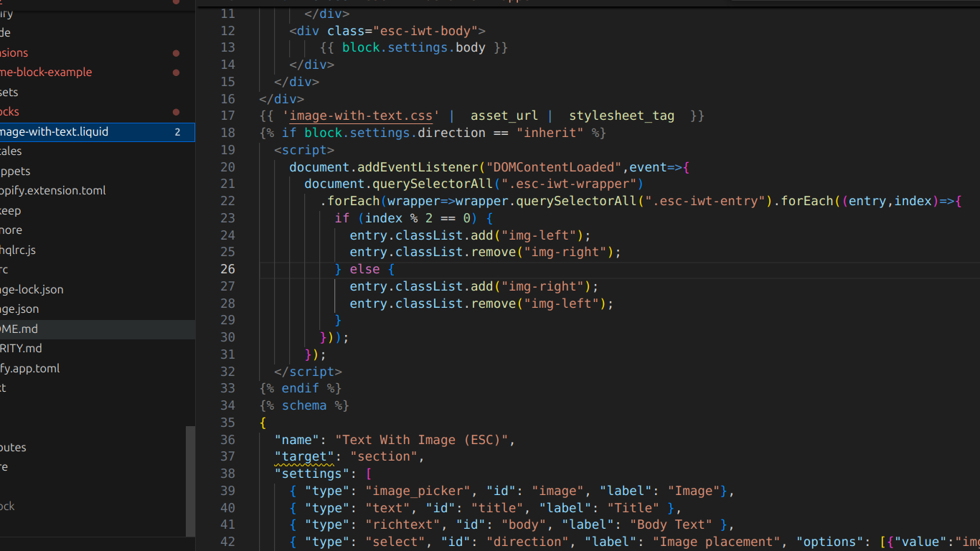The height and width of the screenshot is (551, 980).
Task: Open the README.md file
Action: [19, 329]
